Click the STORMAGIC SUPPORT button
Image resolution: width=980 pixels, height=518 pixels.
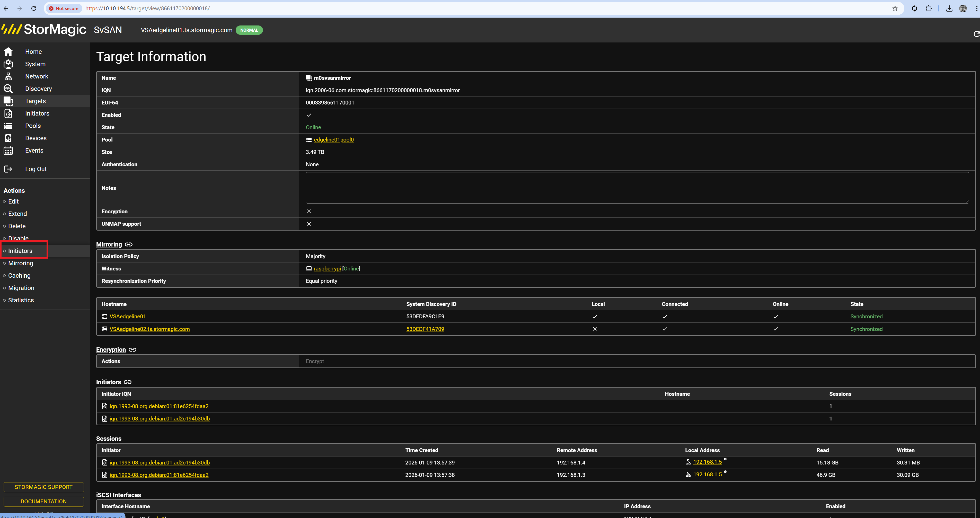[43, 487]
